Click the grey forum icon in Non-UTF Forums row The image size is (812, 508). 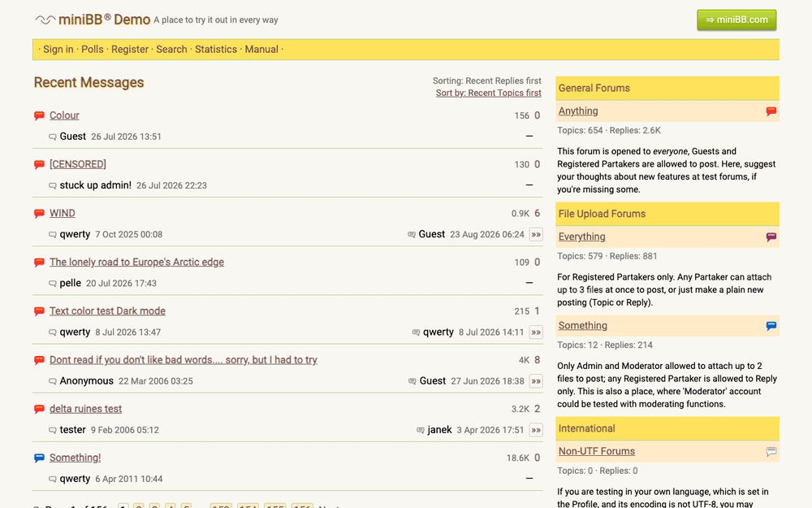(x=771, y=451)
